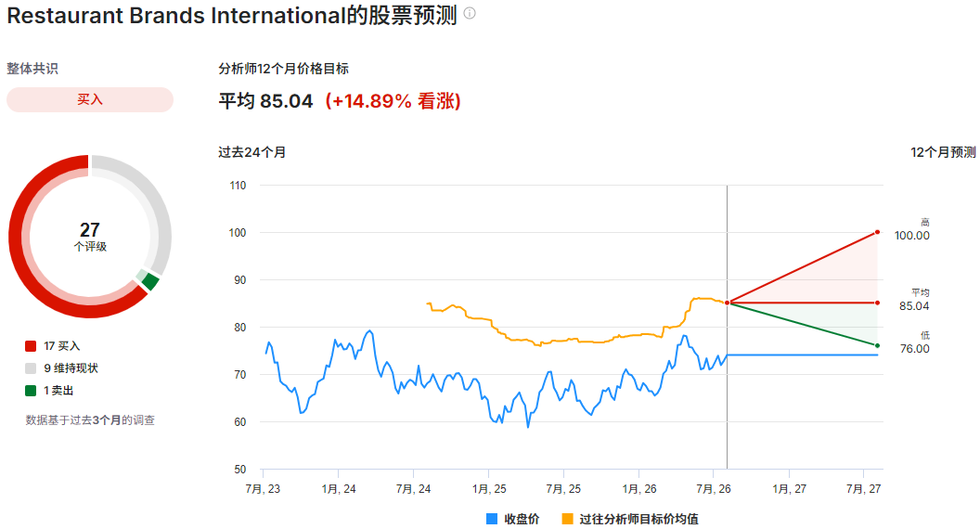This screenshot has width=980, height=529.
Task: Click the 1月, 25 x-axis label
Action: point(489,488)
